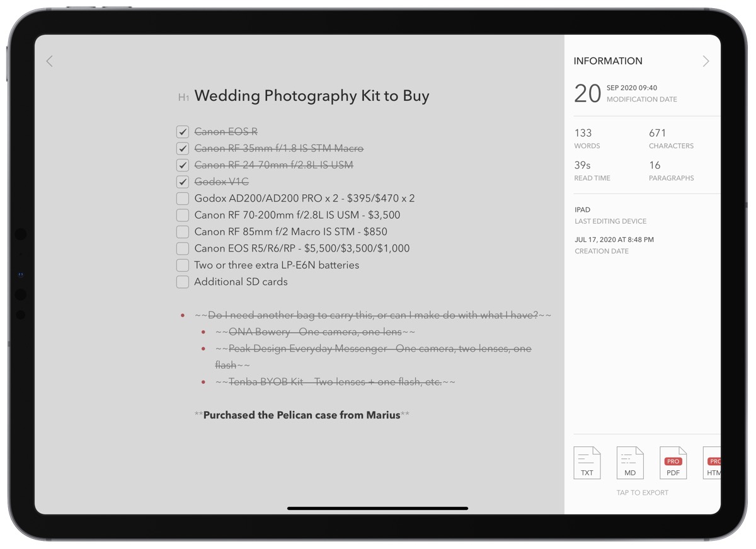This screenshot has width=756, height=549.
Task: Click the TAP TO EXPORT label
Action: click(643, 493)
